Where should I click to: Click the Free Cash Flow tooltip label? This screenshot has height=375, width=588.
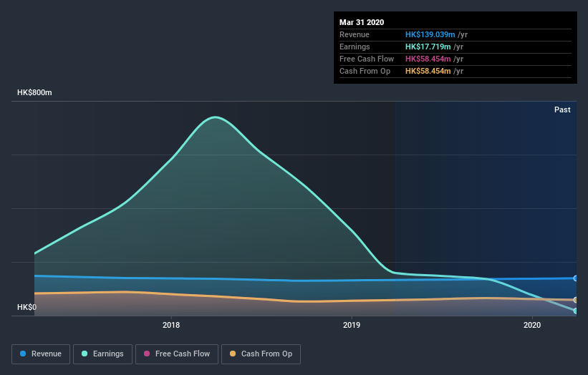pyautogui.click(x=367, y=59)
